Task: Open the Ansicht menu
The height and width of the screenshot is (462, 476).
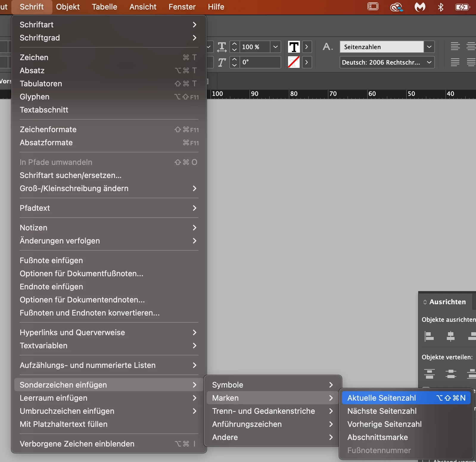Action: click(143, 7)
